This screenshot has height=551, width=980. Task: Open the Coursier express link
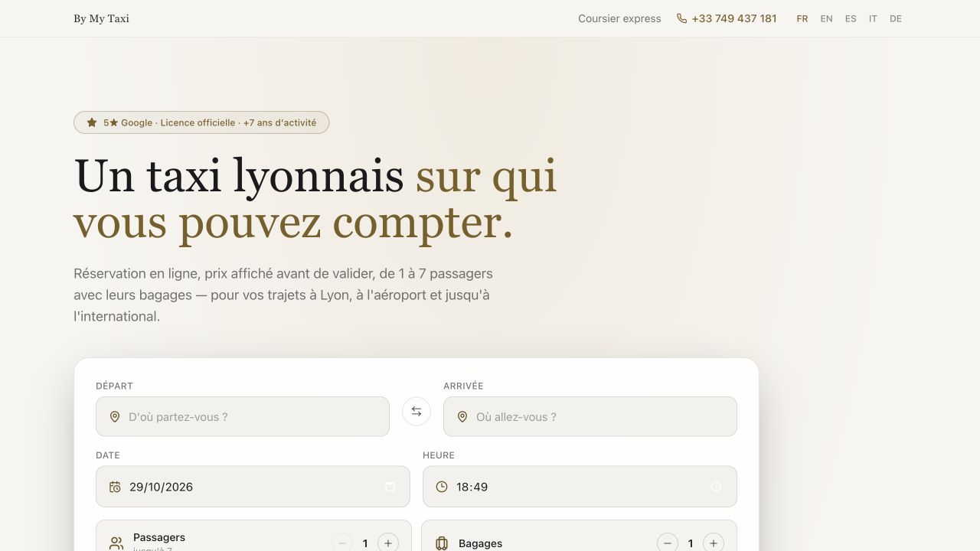(x=619, y=18)
